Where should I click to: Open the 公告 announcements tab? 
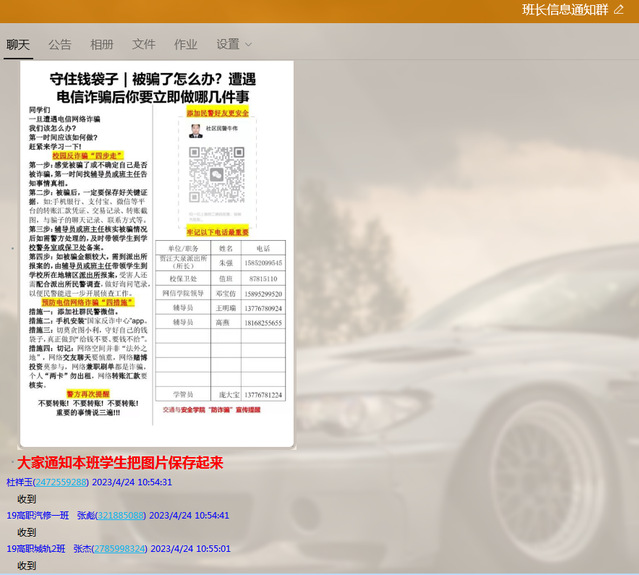tap(60, 44)
